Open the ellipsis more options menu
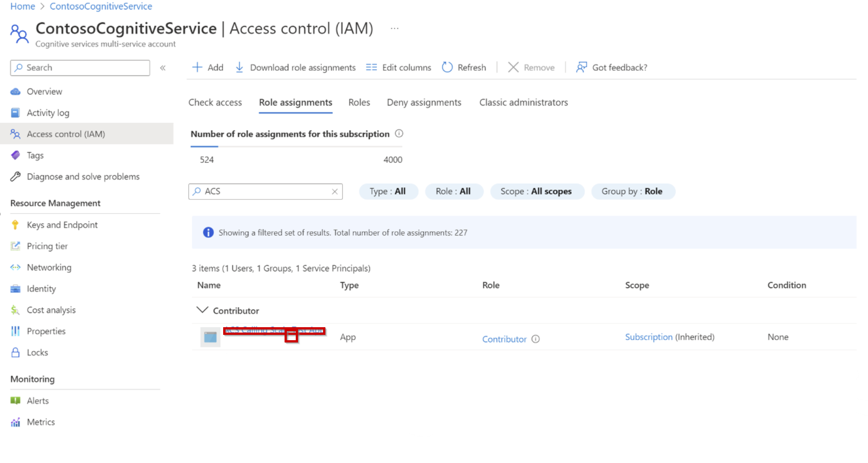The height and width of the screenshot is (463, 868). click(394, 28)
